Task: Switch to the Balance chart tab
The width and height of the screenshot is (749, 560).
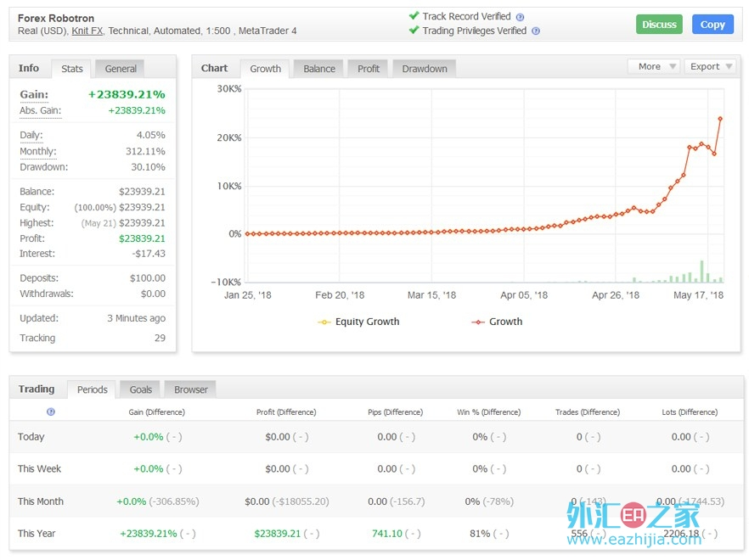Action: tap(318, 69)
